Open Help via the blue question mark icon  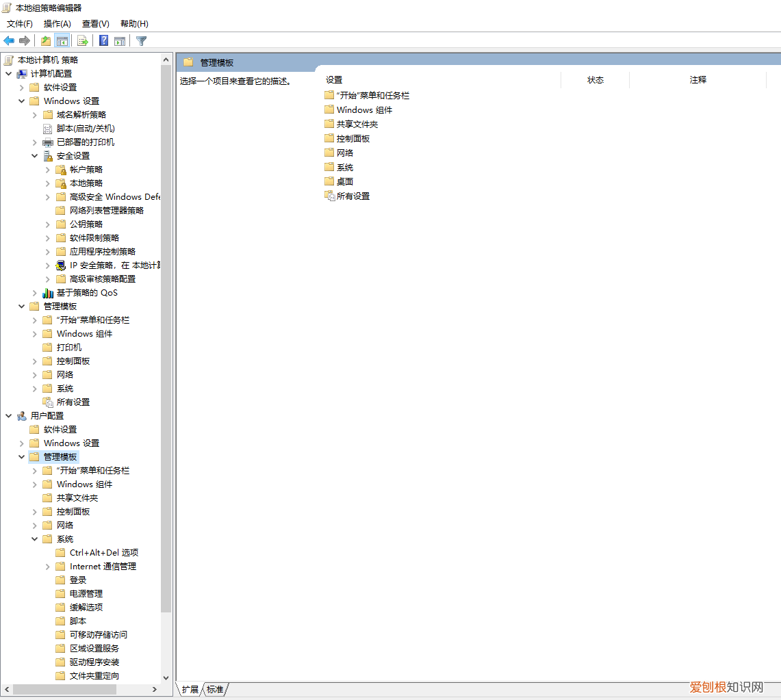pyautogui.click(x=103, y=41)
